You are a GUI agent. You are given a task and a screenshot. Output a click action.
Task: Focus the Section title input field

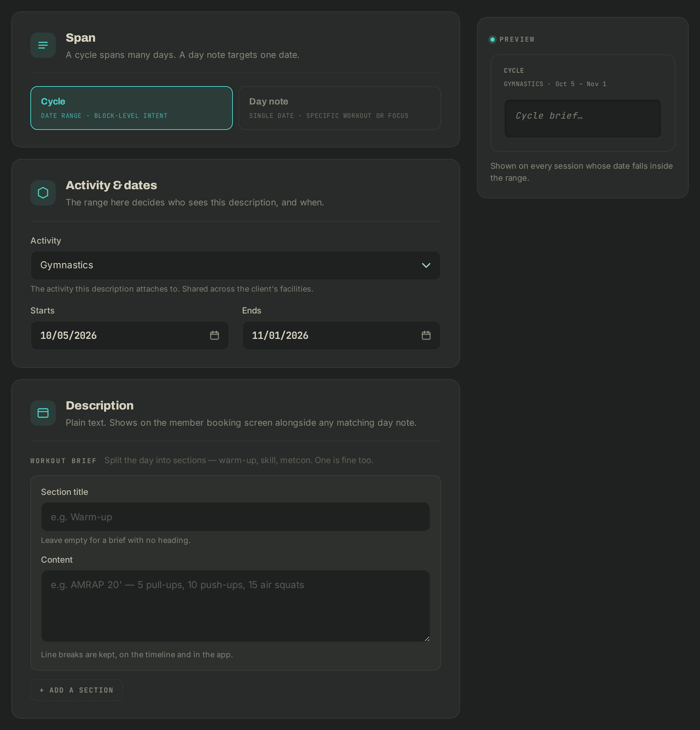235,517
